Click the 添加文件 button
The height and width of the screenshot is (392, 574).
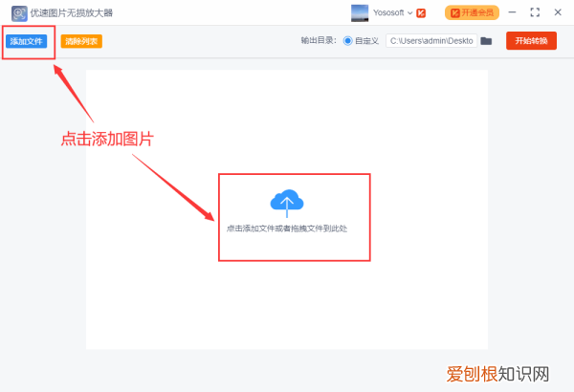pos(27,41)
